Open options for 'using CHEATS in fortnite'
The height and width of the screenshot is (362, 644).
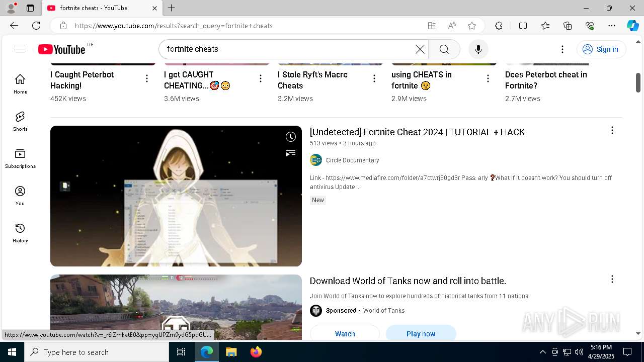488,78
